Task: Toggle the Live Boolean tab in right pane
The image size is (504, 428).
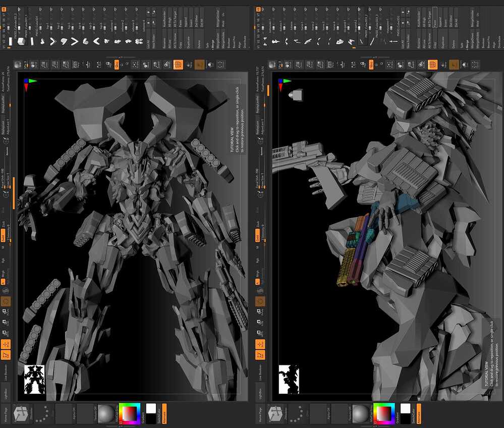Action: pos(260,372)
